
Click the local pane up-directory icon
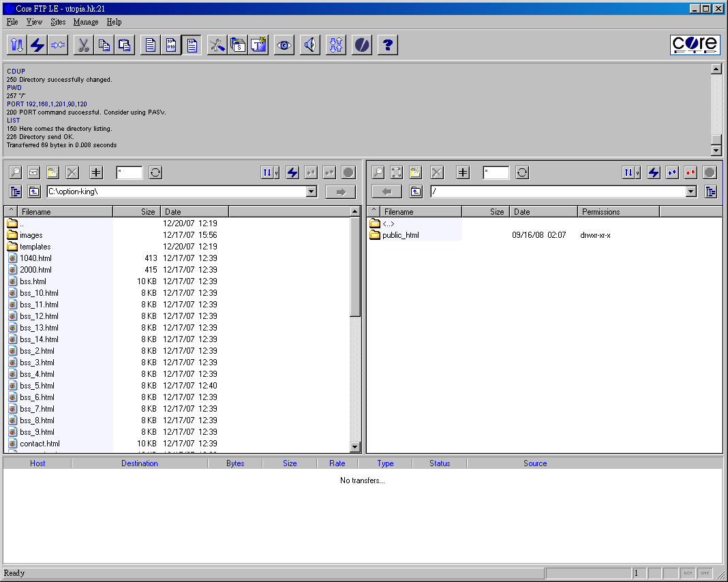(x=34, y=192)
